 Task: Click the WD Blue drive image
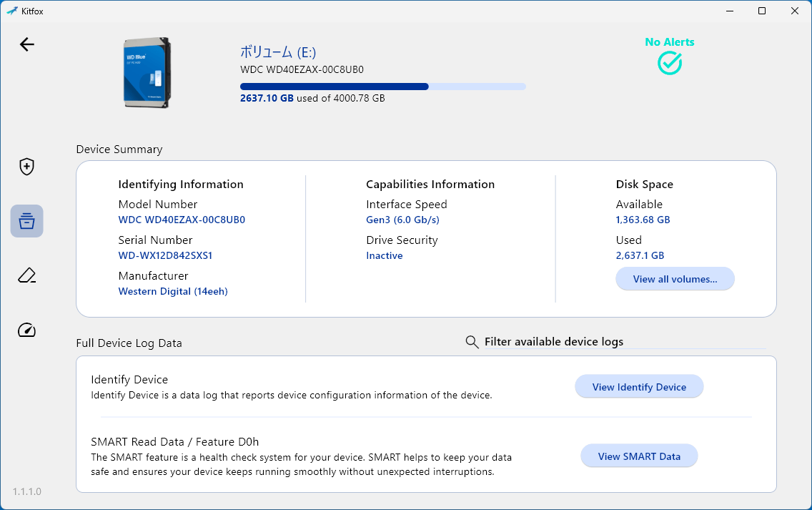[147, 72]
